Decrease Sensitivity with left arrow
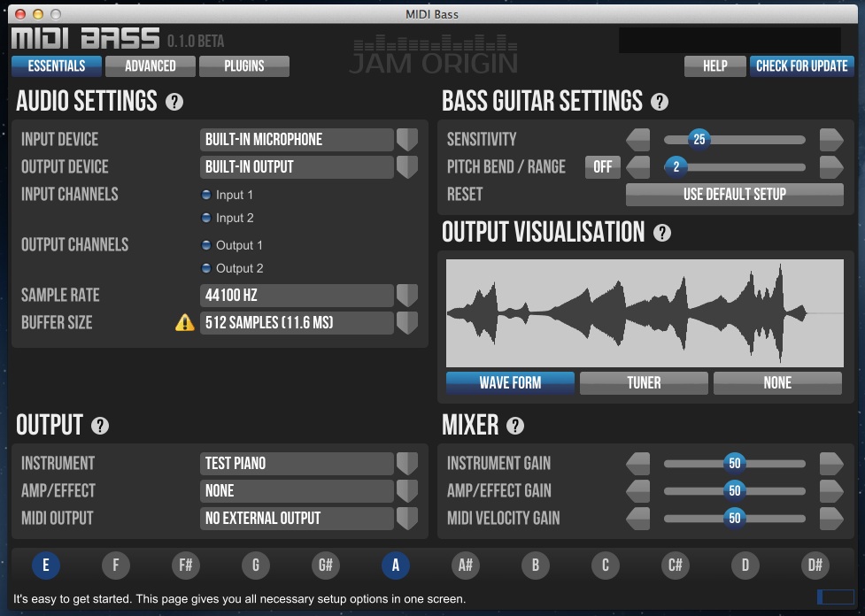 click(x=638, y=140)
